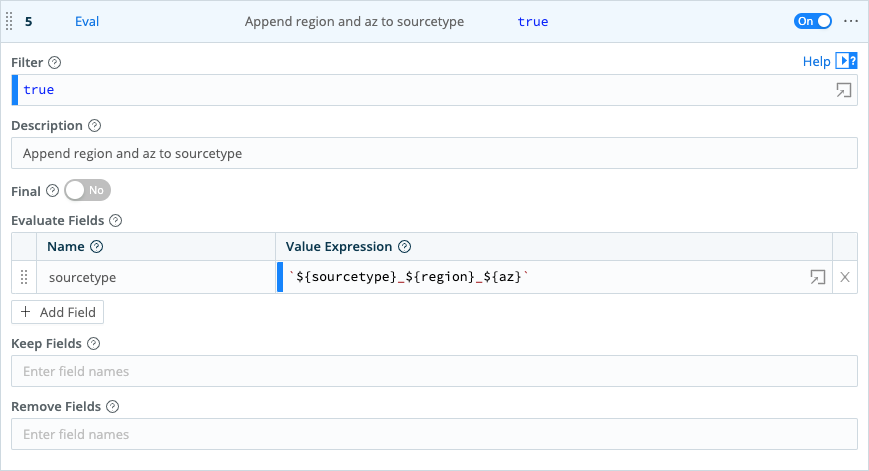869x471 pixels.
Task: Open the three-dot options menu for Eval
Action: tap(851, 21)
